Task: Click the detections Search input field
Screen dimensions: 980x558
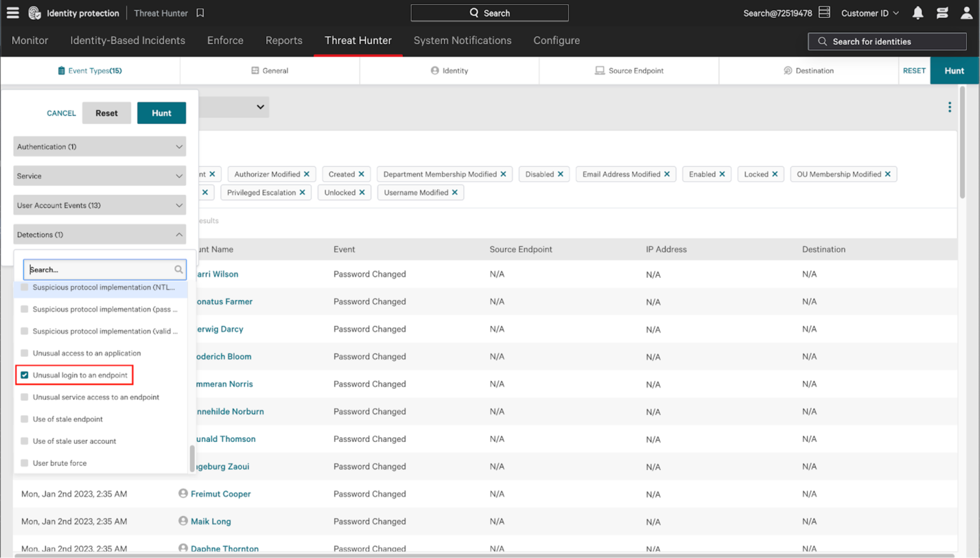Action: pos(100,269)
